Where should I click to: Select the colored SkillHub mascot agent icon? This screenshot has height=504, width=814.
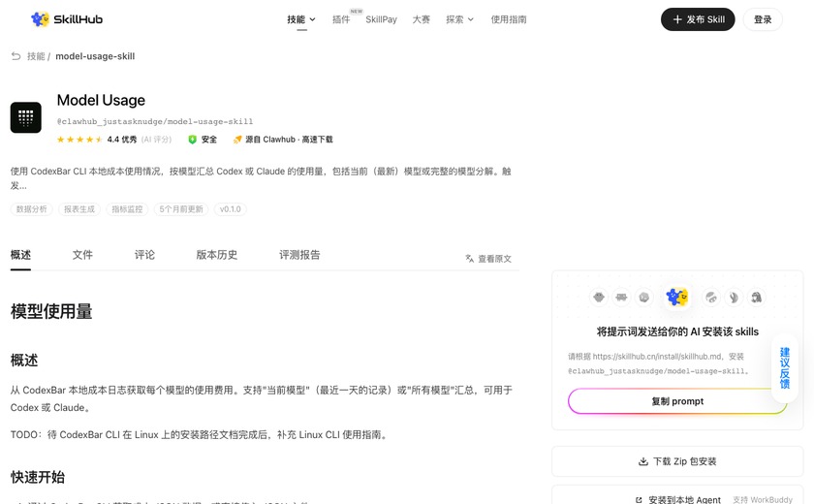pyautogui.click(x=677, y=297)
